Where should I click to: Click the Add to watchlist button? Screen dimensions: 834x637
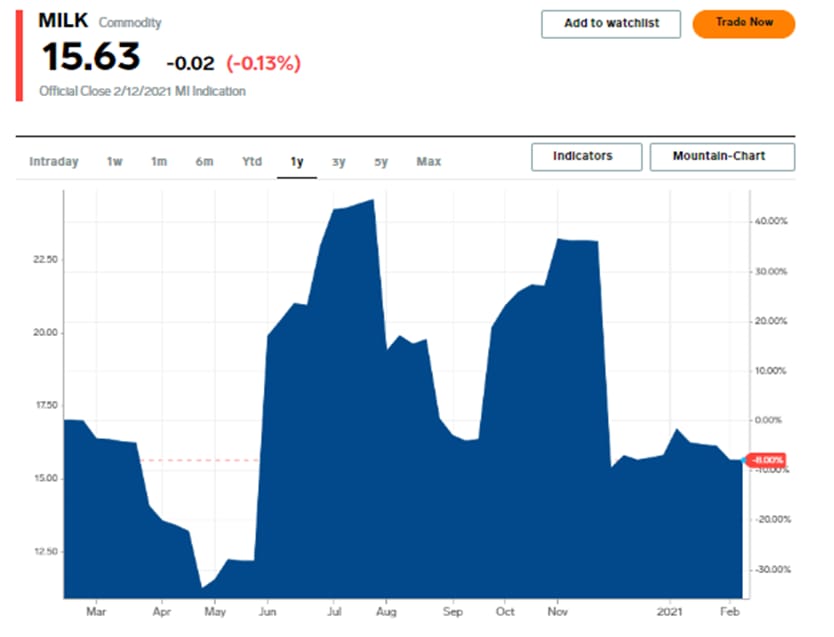[x=611, y=24]
